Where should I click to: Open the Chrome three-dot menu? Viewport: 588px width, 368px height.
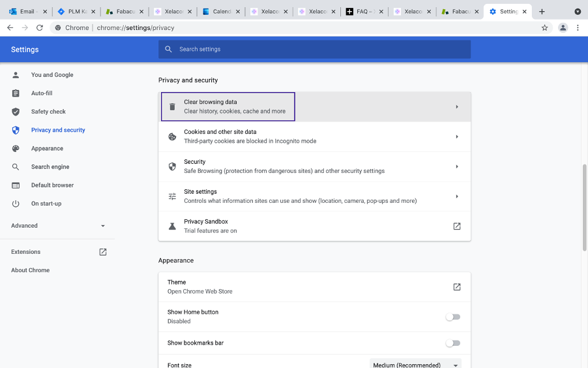pos(577,28)
